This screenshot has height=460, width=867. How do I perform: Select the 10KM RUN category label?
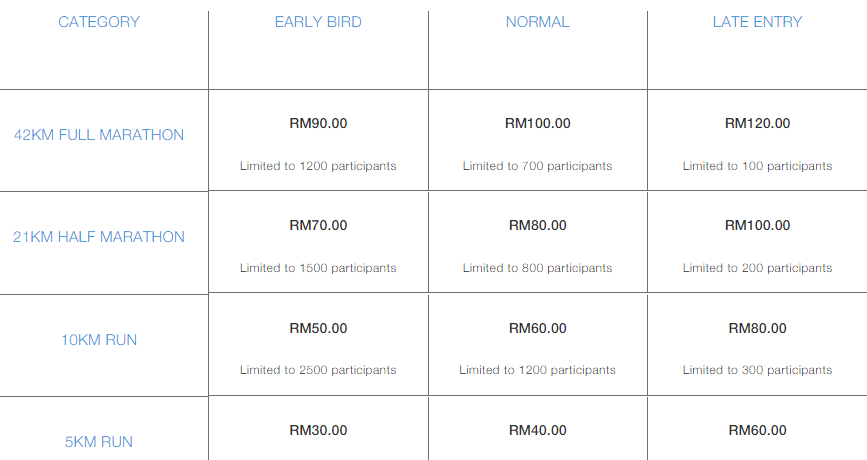point(99,340)
